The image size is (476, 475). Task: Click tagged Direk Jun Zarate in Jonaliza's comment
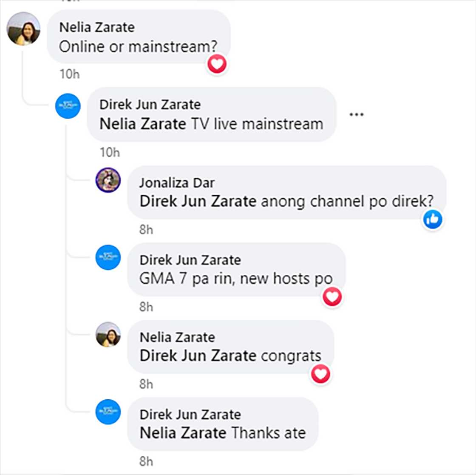[198, 202]
